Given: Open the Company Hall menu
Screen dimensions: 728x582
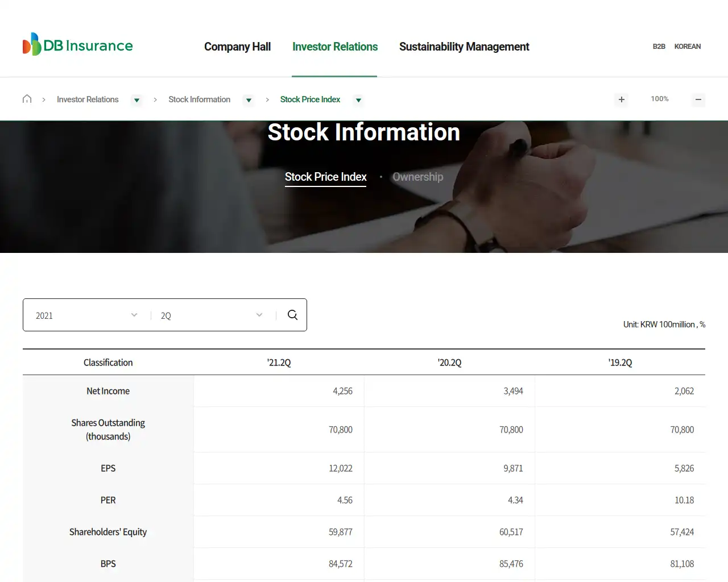Looking at the screenshot, I should (237, 47).
